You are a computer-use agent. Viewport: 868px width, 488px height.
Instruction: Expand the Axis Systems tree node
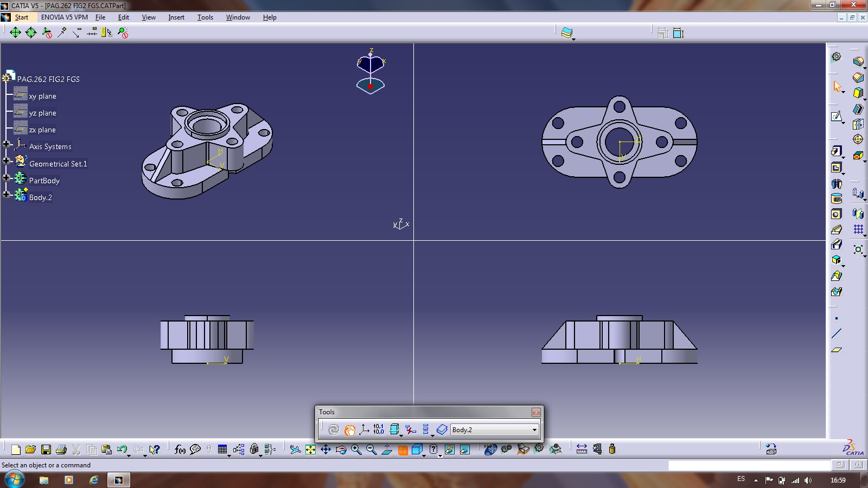[6, 144]
